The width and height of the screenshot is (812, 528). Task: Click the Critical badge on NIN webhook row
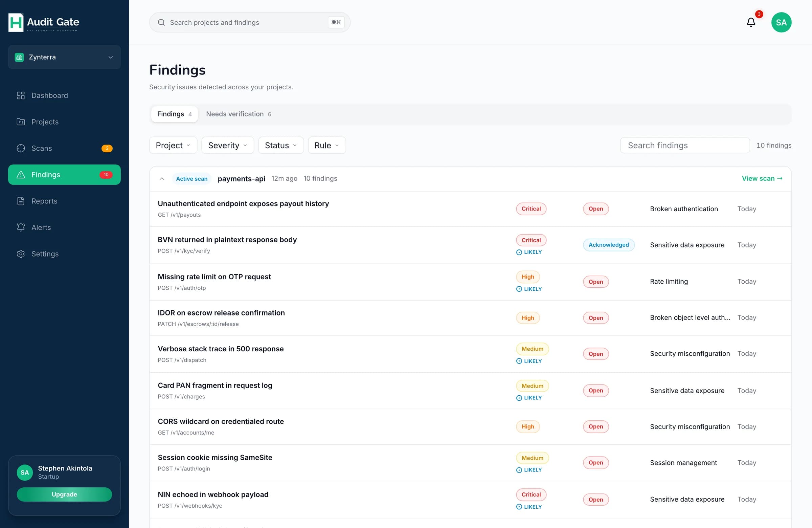tap(531, 494)
